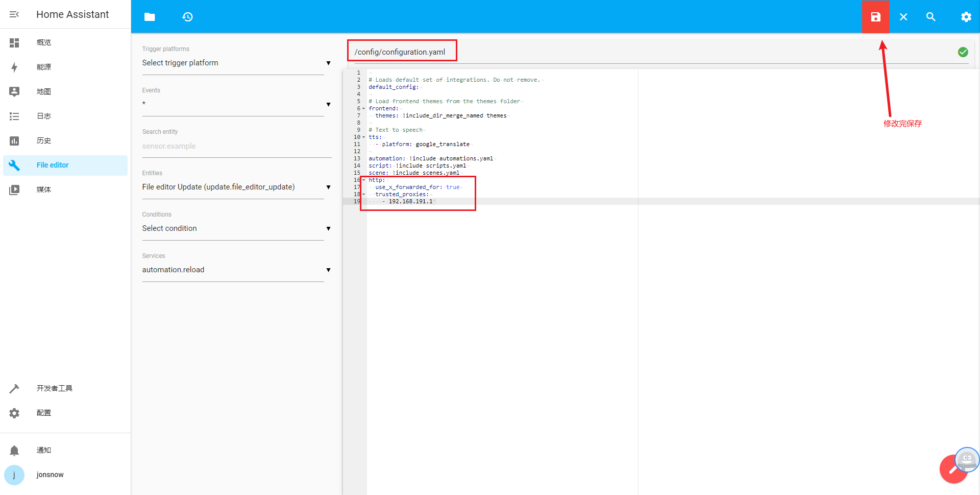Open the notifications bell
This screenshot has height=495, width=980.
14,450
